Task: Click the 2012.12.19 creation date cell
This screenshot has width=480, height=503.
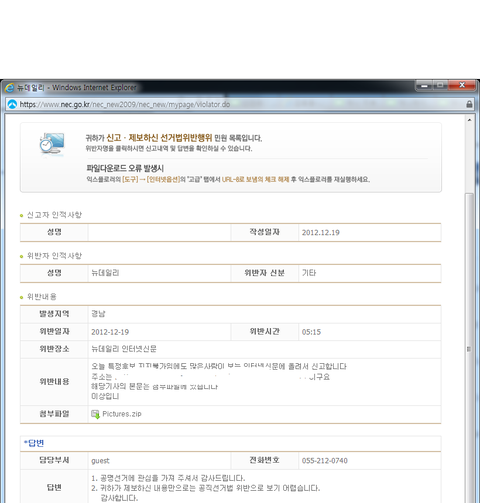Action: (369, 232)
